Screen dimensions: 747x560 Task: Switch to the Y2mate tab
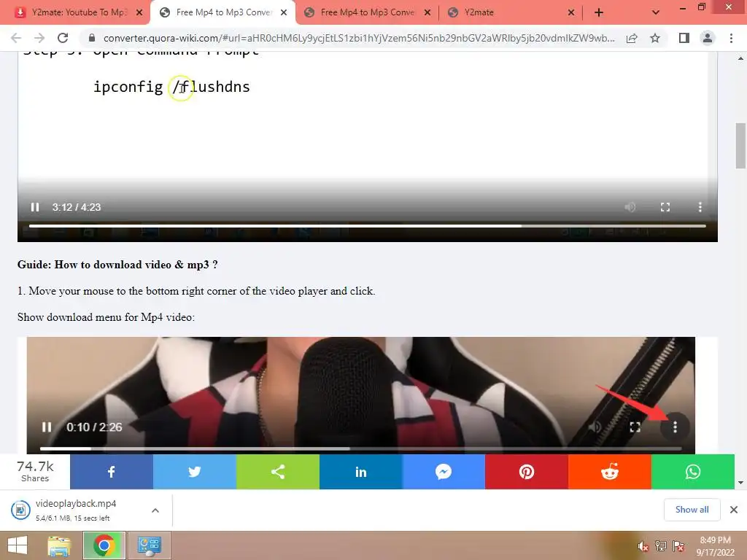point(510,12)
